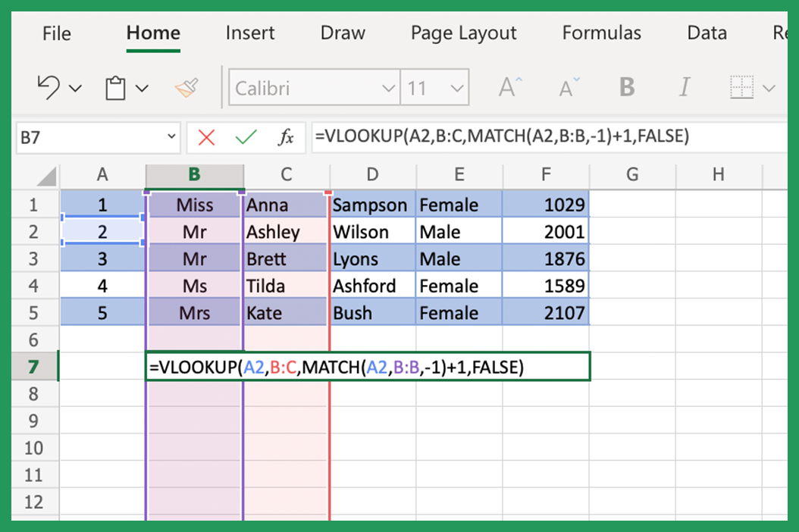
Task: Select cell F5 containing 2107
Action: coord(546,312)
